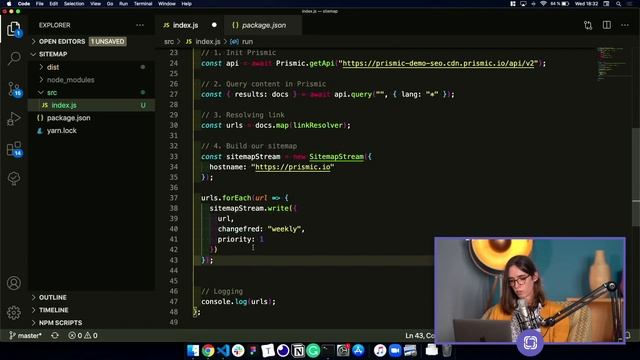The height and width of the screenshot is (360, 640).
Task: Open the Edit menu
Action: click(53, 4)
